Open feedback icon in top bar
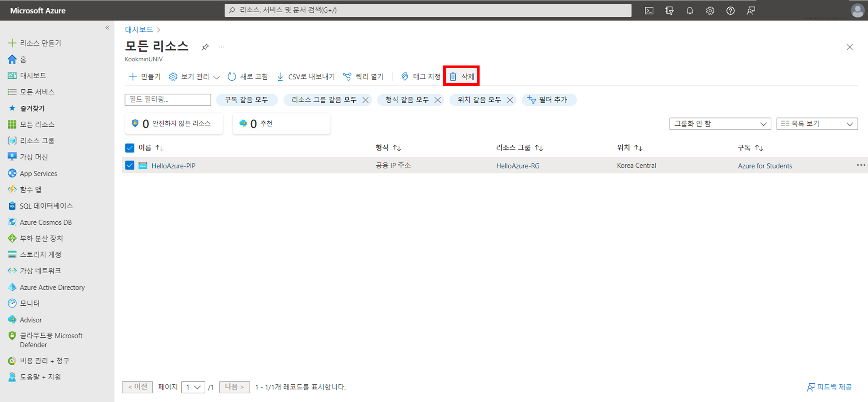 (x=751, y=11)
